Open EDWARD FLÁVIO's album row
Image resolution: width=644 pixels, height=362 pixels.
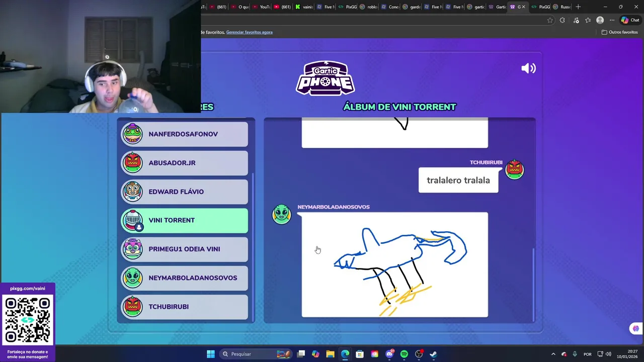click(x=185, y=192)
